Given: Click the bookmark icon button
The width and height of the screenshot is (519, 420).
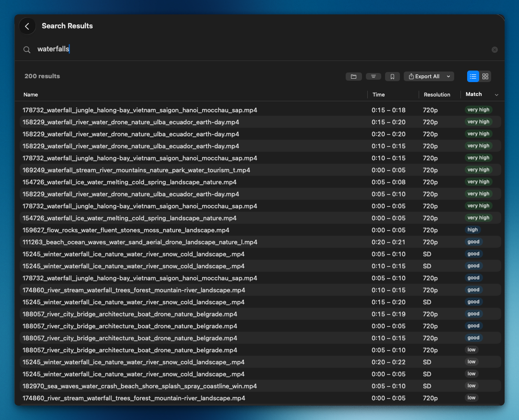Looking at the screenshot, I should click(392, 76).
